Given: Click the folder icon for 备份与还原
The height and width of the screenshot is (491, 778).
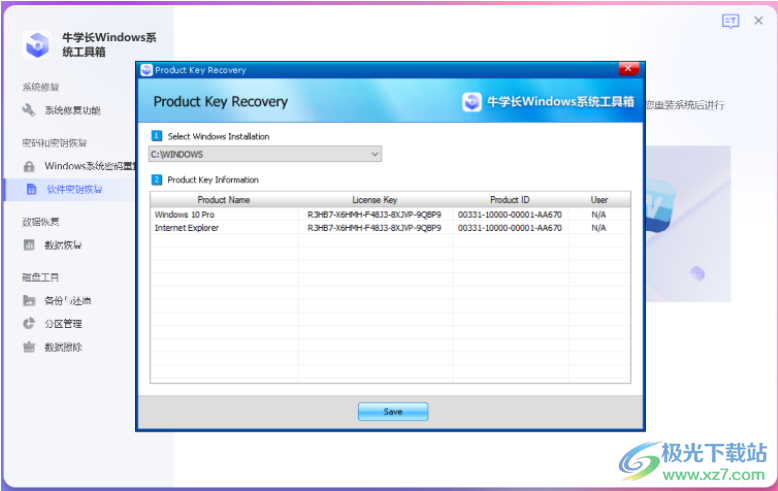Looking at the screenshot, I should pyautogui.click(x=29, y=301).
